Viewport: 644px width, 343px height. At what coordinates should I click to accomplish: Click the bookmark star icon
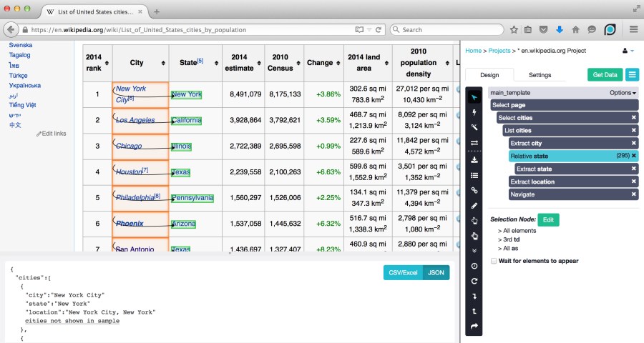(513, 29)
